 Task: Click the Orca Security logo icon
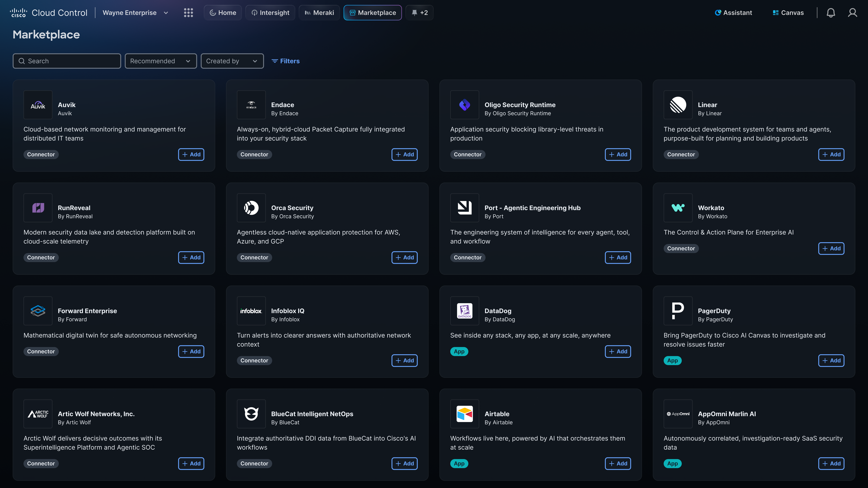coord(251,208)
